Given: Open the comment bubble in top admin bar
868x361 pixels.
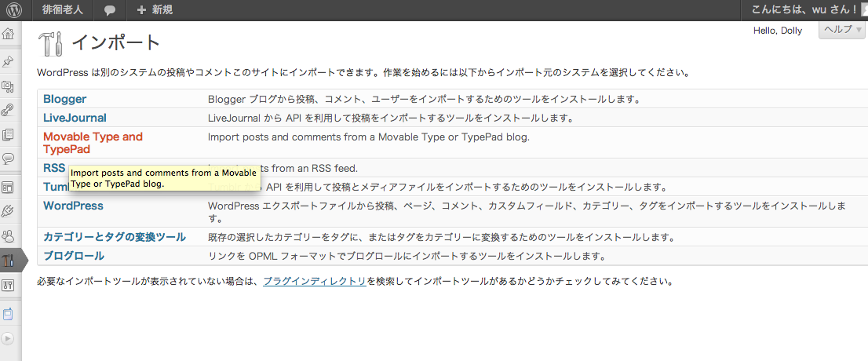Looking at the screenshot, I should pos(110,10).
